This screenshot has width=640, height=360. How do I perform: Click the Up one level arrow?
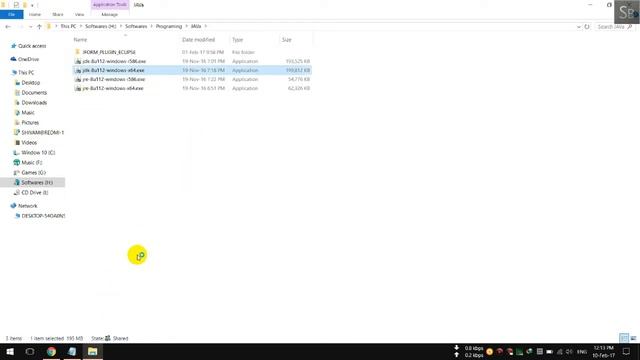click(39, 27)
